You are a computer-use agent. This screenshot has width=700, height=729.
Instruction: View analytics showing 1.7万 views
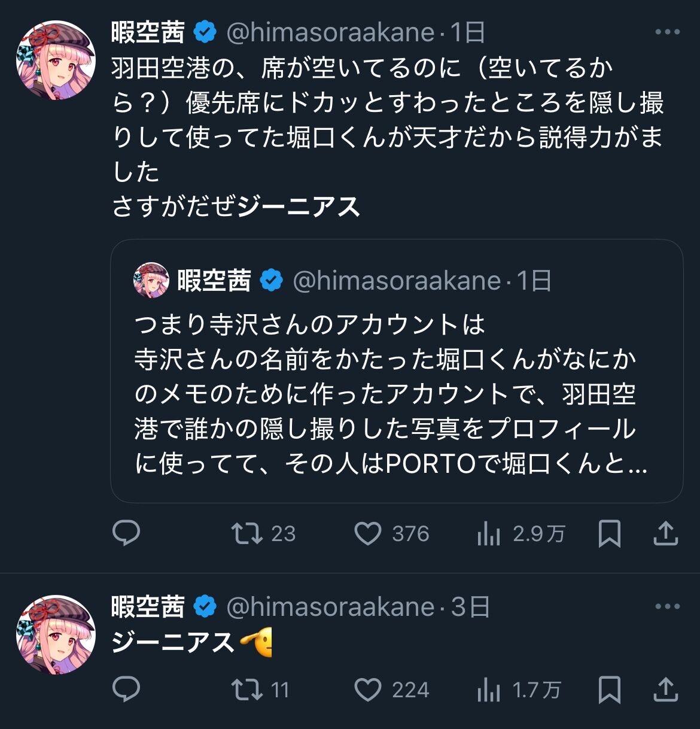pos(489,690)
